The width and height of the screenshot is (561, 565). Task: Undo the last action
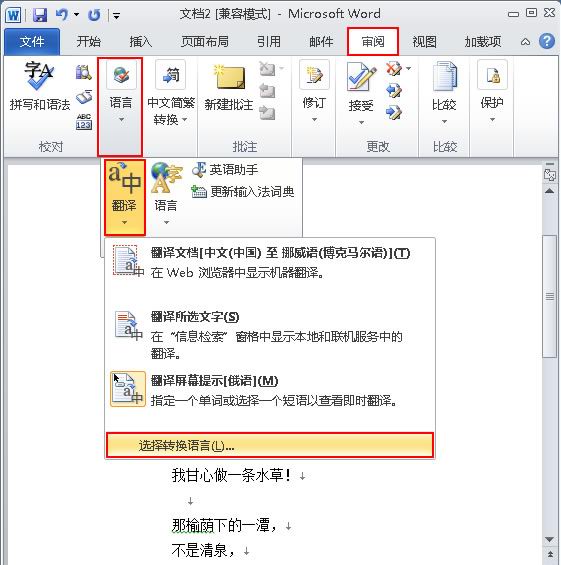click(62, 15)
